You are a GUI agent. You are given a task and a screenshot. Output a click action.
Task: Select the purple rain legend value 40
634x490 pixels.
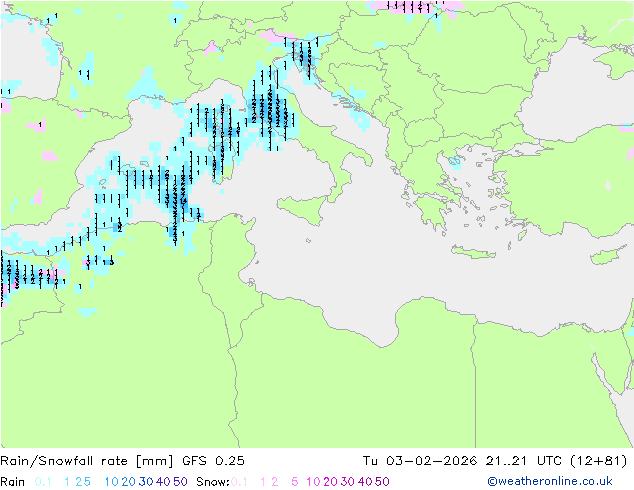pyautogui.click(x=163, y=482)
